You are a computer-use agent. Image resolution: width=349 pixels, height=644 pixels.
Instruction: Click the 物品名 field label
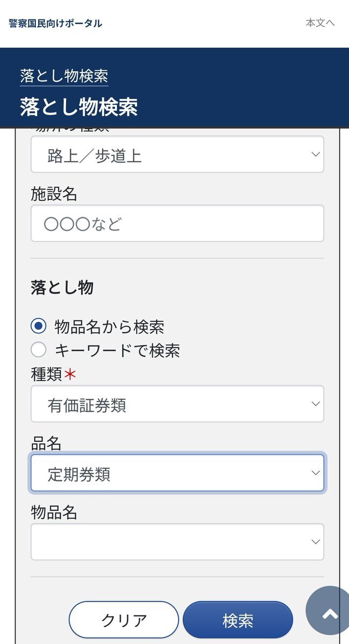pyautogui.click(x=54, y=513)
